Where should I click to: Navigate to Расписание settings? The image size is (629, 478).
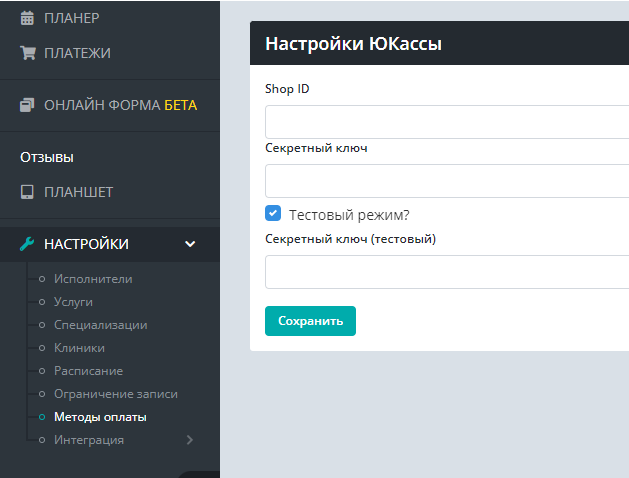coord(88,371)
